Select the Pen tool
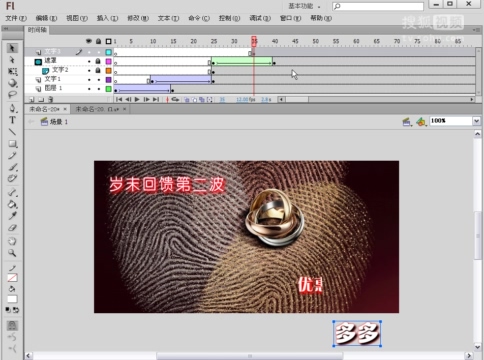The width and height of the screenshot is (484, 360). tap(12, 108)
